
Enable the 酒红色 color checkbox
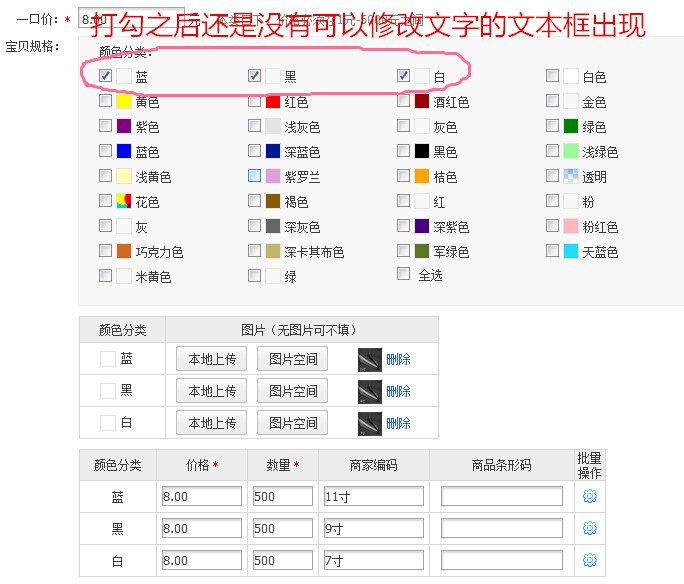pyautogui.click(x=404, y=101)
